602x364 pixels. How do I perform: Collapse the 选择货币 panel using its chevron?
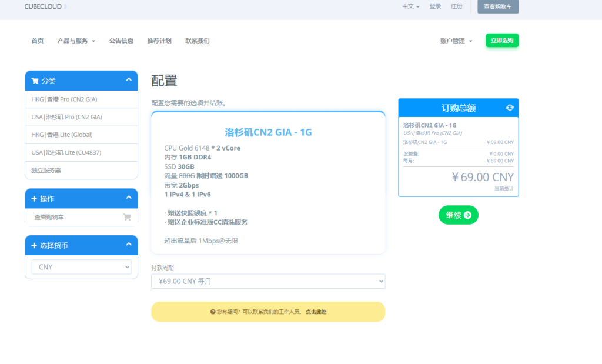coord(129,245)
